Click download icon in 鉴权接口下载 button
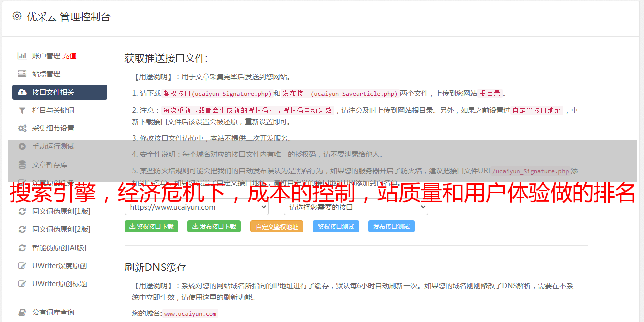 [132, 226]
